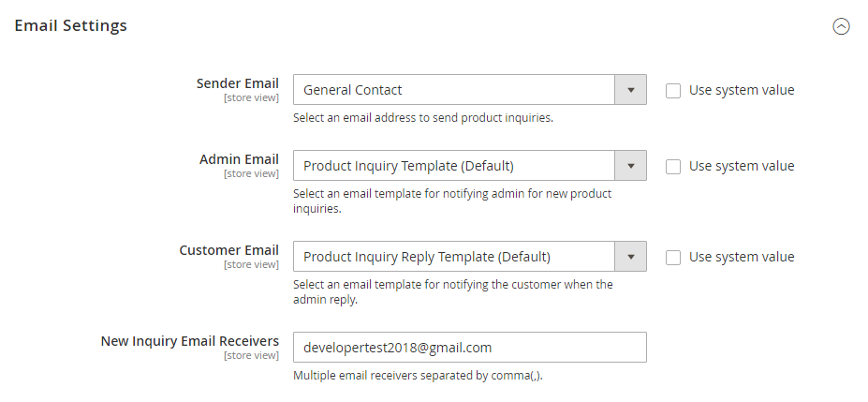Click Use system value text beside Admin Email
Viewport: 868px width, 402px height.
coord(742,167)
